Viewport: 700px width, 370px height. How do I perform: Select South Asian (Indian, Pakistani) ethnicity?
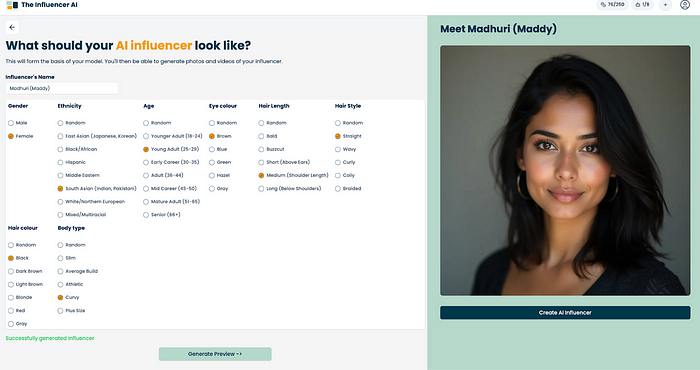(97, 188)
